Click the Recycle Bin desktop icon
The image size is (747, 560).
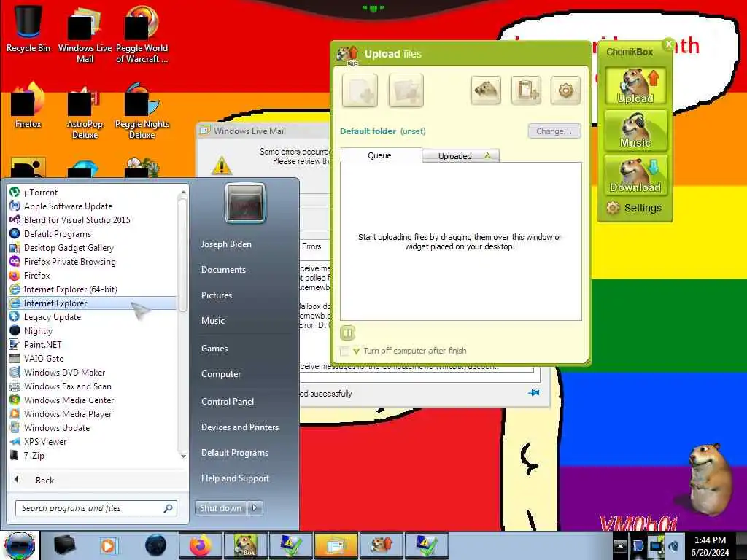(x=28, y=28)
